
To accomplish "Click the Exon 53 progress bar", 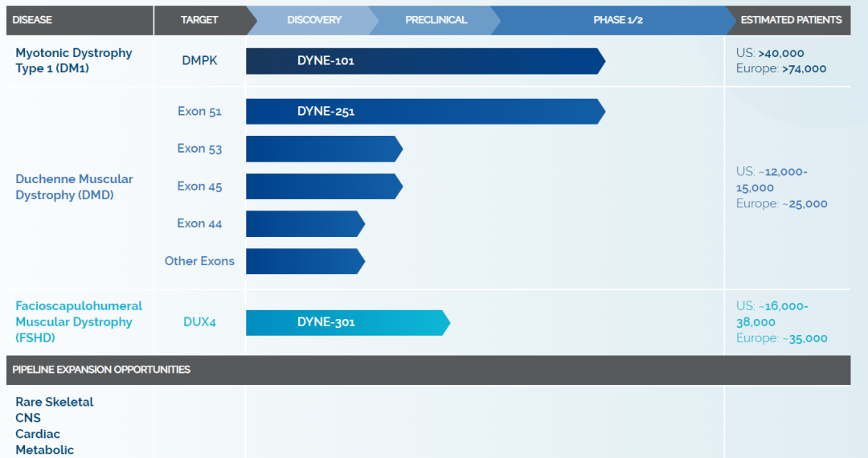I will pyautogui.click(x=325, y=149).
